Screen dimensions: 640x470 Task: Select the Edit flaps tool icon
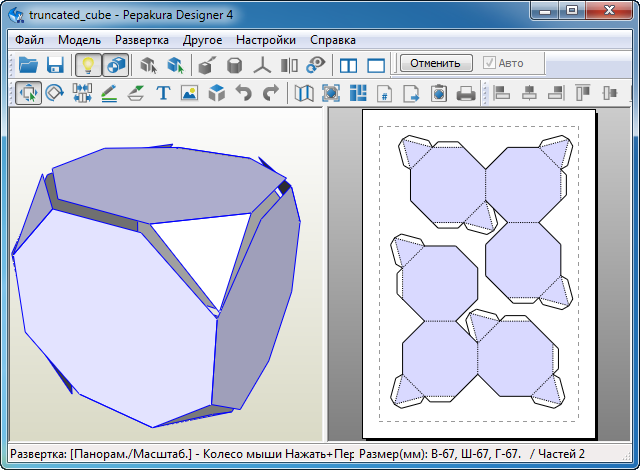coord(136,94)
